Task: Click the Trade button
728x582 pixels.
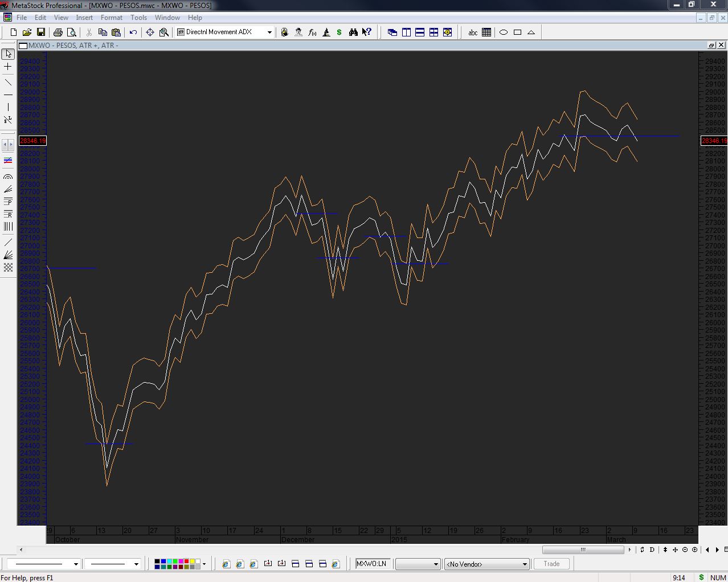Action: click(551, 564)
